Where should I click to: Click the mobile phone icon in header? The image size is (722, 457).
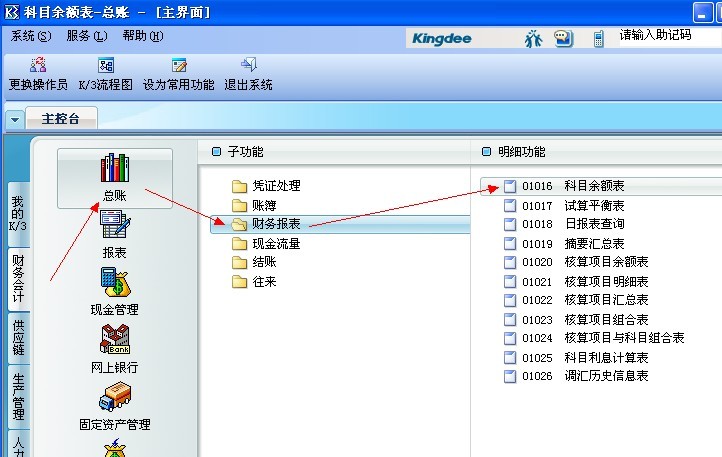click(598, 39)
